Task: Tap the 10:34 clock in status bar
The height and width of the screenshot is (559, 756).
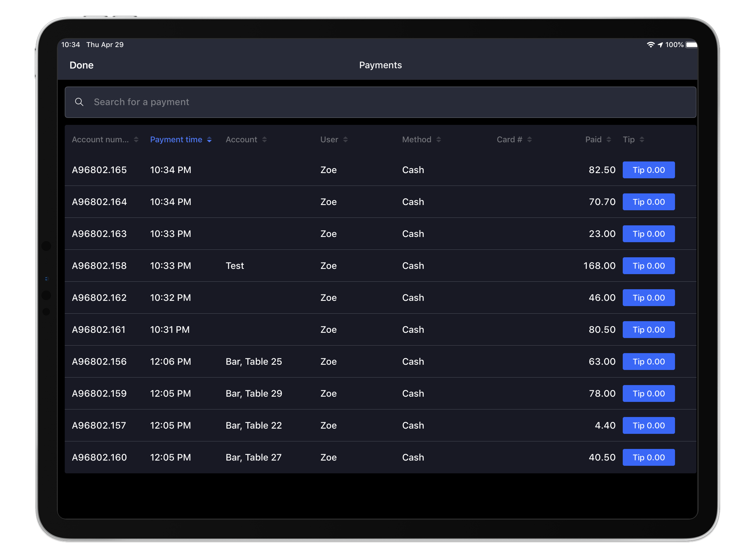Action: tap(71, 45)
